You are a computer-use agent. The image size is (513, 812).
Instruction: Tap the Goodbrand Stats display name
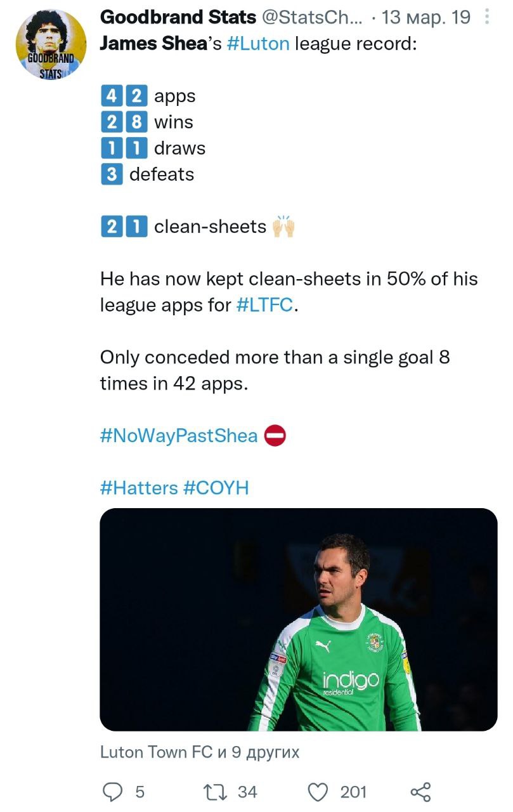point(178,17)
